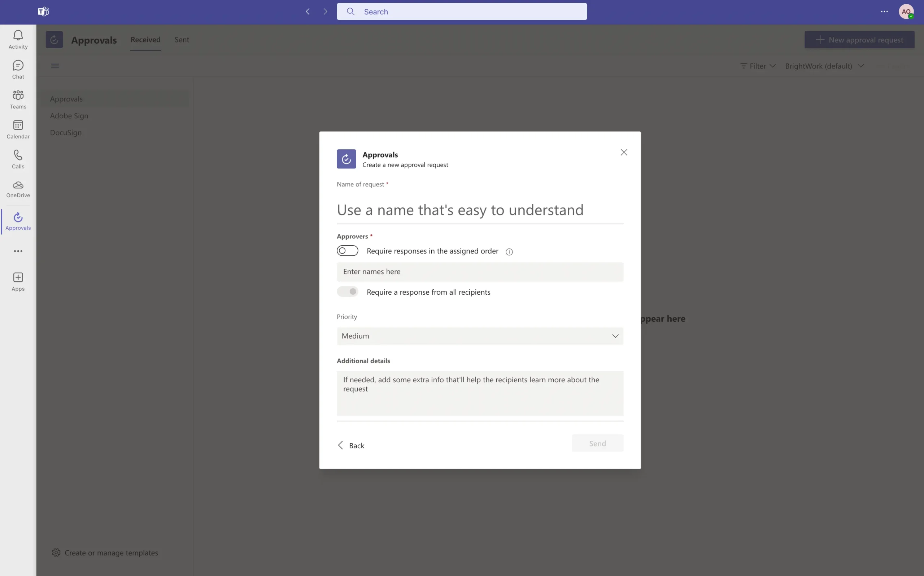Select the Received tab

[x=145, y=40]
